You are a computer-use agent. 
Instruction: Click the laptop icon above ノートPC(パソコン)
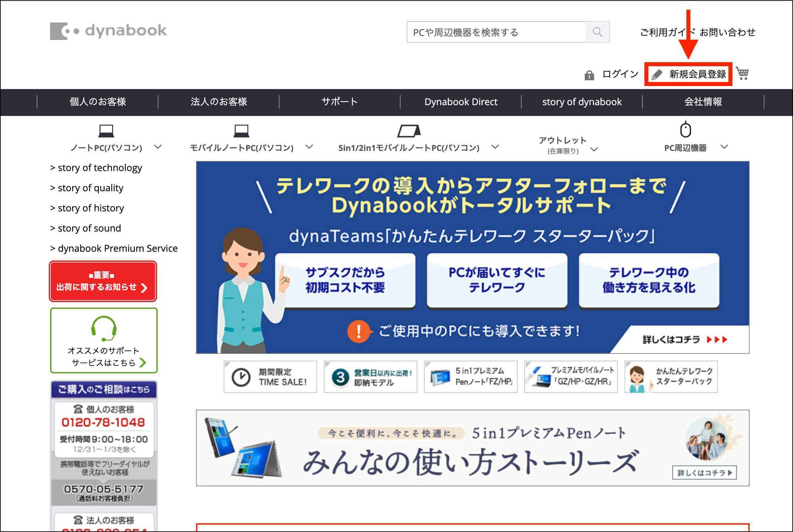click(106, 131)
